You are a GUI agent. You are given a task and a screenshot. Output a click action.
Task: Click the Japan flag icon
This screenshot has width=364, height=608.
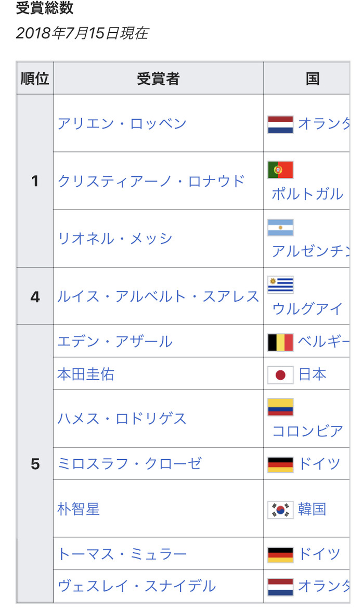point(280,375)
